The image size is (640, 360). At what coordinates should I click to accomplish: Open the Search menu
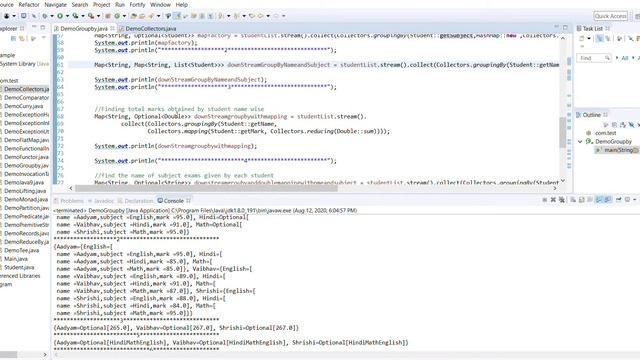coord(80,5)
